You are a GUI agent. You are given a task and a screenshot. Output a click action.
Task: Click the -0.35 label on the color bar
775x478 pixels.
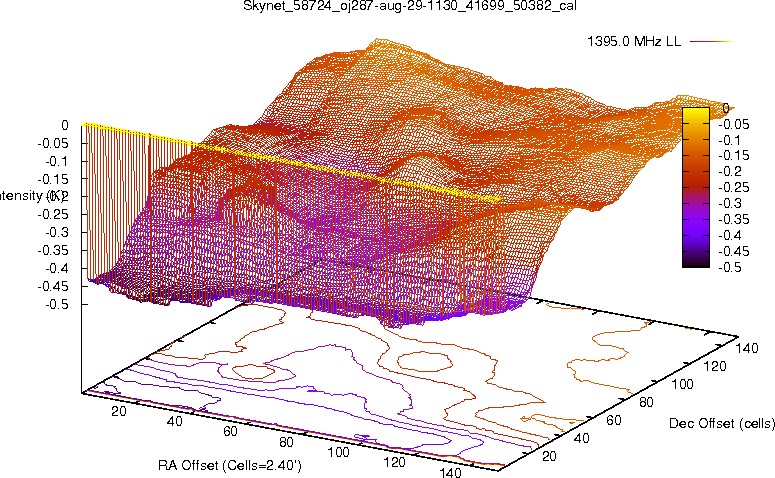click(733, 219)
